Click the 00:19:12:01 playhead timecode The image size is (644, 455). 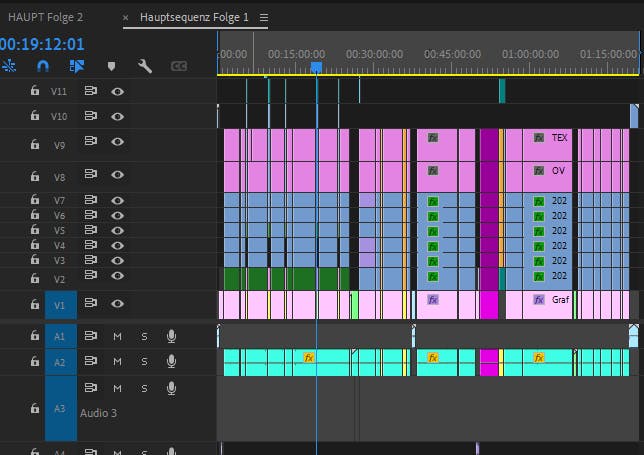pos(42,44)
